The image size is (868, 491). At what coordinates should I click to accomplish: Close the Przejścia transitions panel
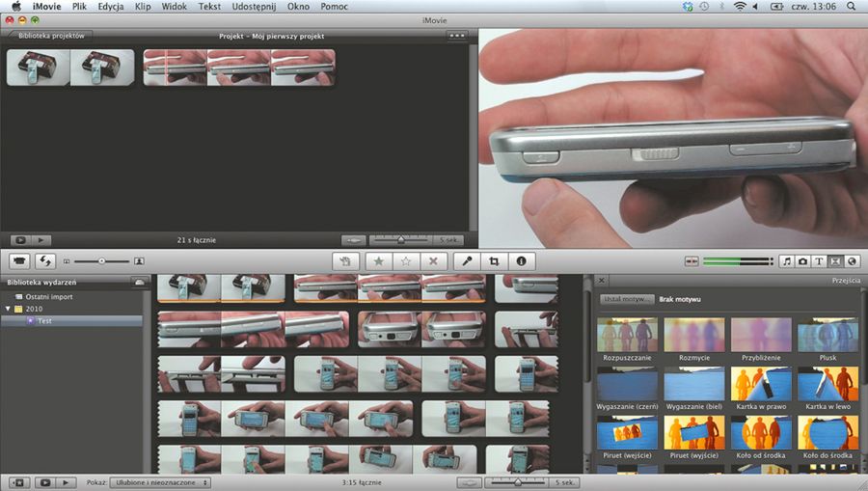tap(602, 281)
